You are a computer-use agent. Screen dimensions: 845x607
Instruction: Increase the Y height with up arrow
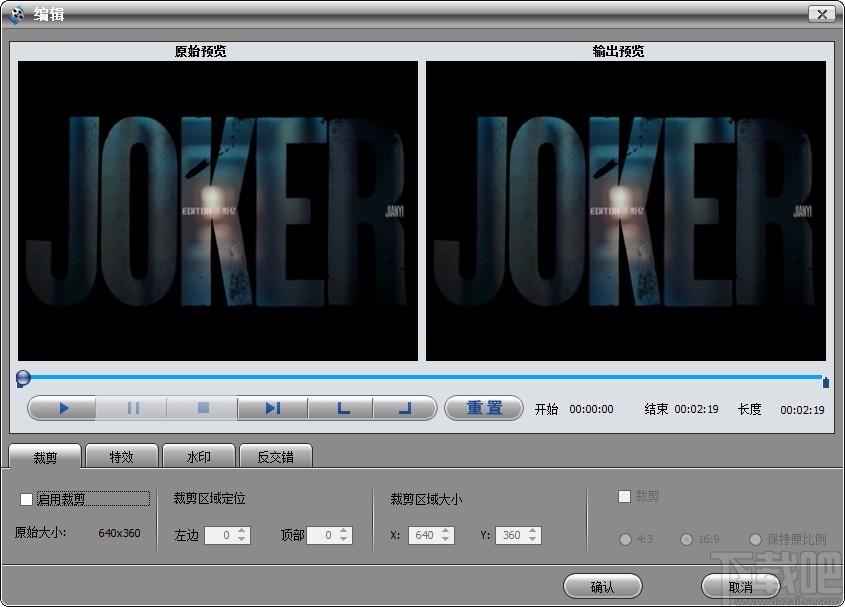pyautogui.click(x=533, y=531)
